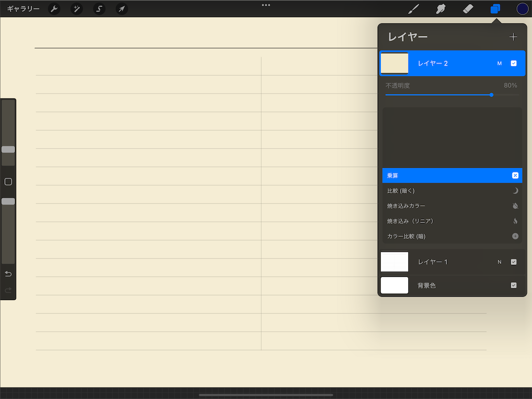Click the レイヤー panel title

[x=407, y=37]
